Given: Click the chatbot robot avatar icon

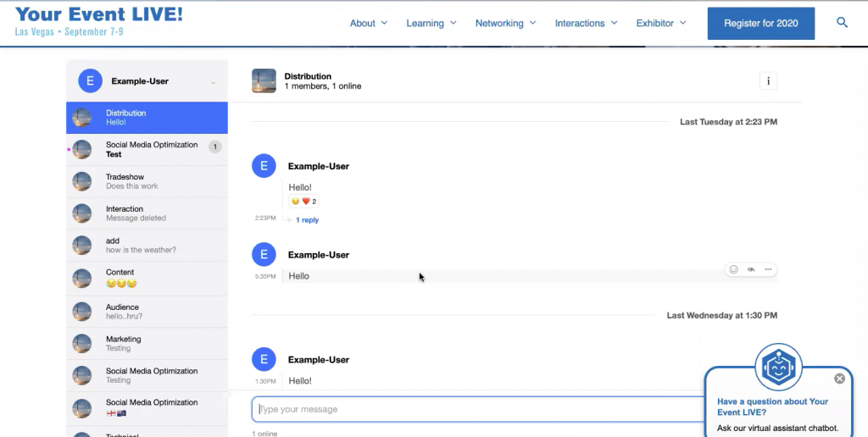Looking at the screenshot, I should click(778, 368).
